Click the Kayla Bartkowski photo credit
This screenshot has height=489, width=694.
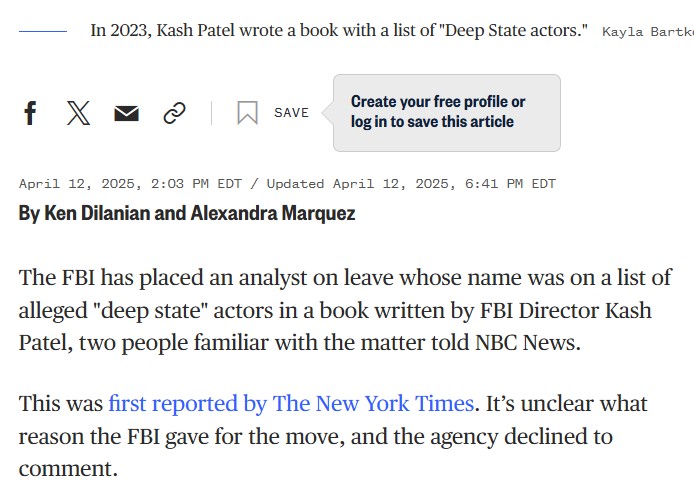click(648, 32)
